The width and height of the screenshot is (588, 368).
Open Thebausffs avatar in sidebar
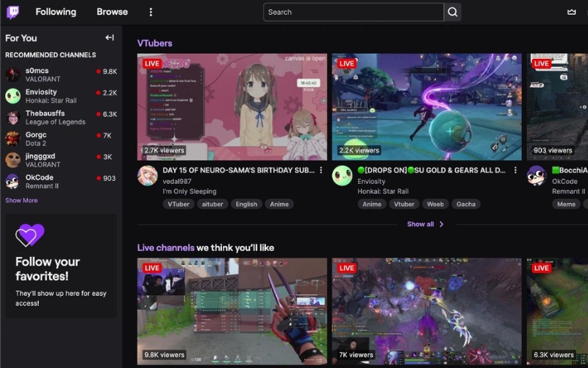click(12, 118)
